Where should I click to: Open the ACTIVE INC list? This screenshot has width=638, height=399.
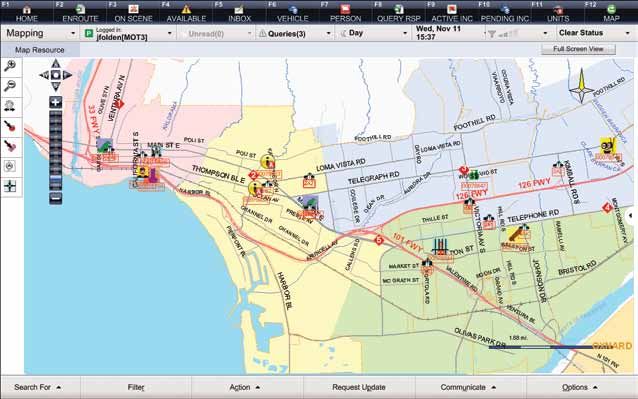click(452, 13)
